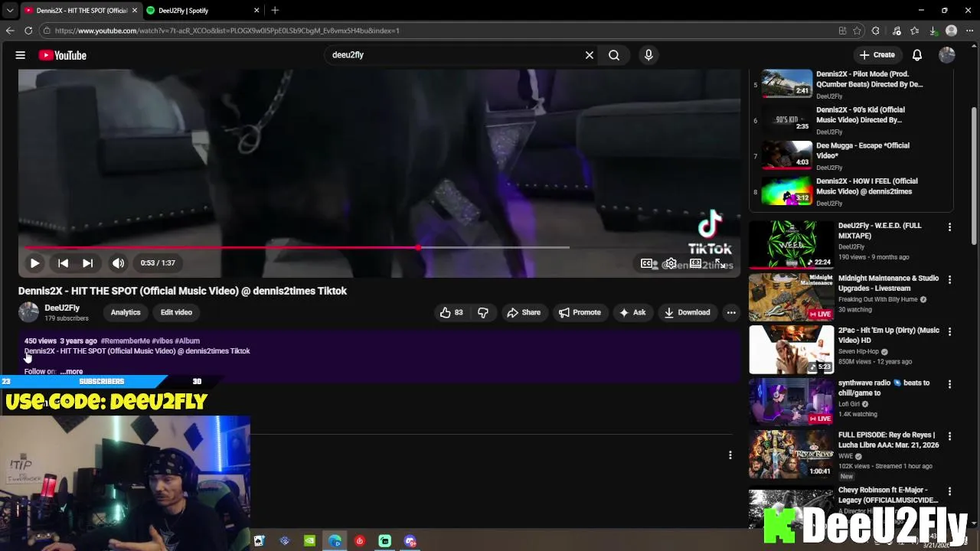Share the video

[524, 312]
